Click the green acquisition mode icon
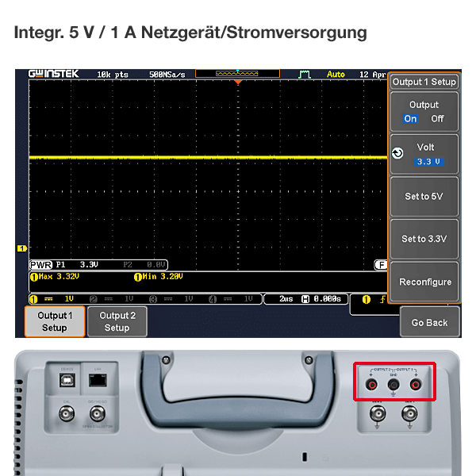This screenshot has height=476, width=476. (x=305, y=74)
